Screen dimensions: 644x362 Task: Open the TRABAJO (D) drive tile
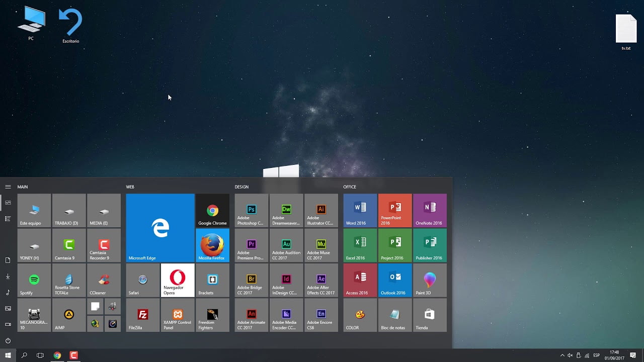coord(69,210)
